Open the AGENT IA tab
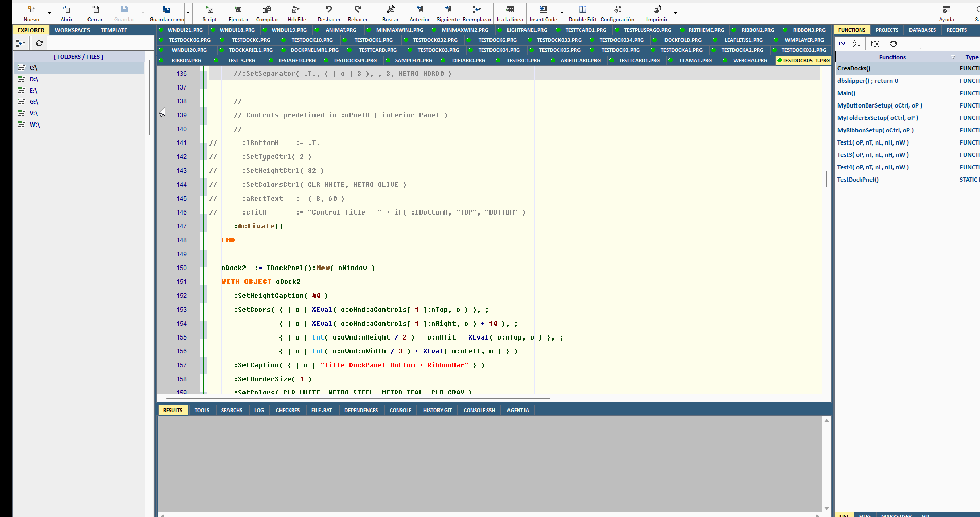 coord(518,410)
